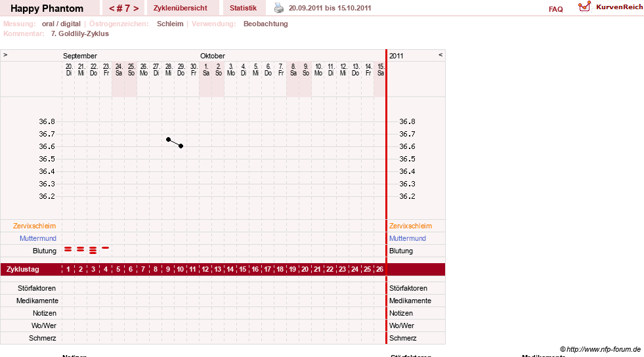
Task: Select Zyklustag 20 cell
Action: [x=305, y=270]
